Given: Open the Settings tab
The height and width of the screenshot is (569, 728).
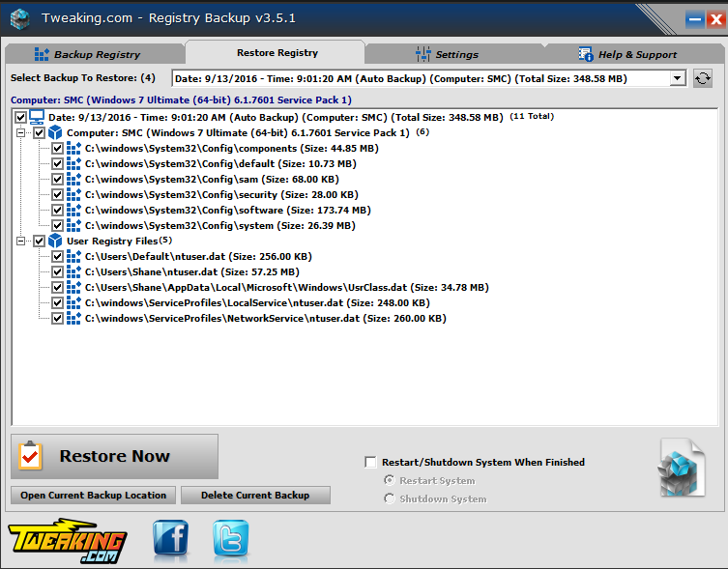Looking at the screenshot, I should point(455,54).
